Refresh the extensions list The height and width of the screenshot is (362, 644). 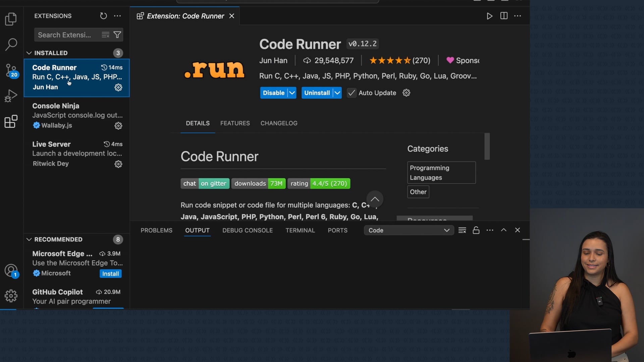[x=103, y=16]
